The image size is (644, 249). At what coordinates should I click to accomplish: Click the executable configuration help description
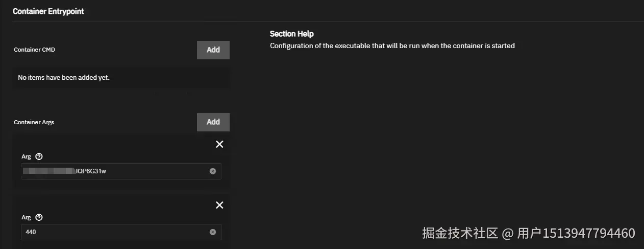[x=392, y=46]
